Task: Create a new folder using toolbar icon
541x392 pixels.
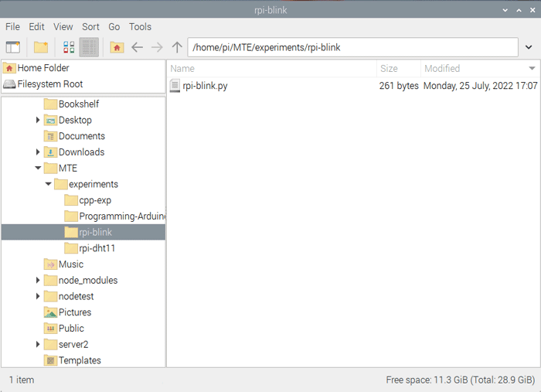Action: pos(41,47)
